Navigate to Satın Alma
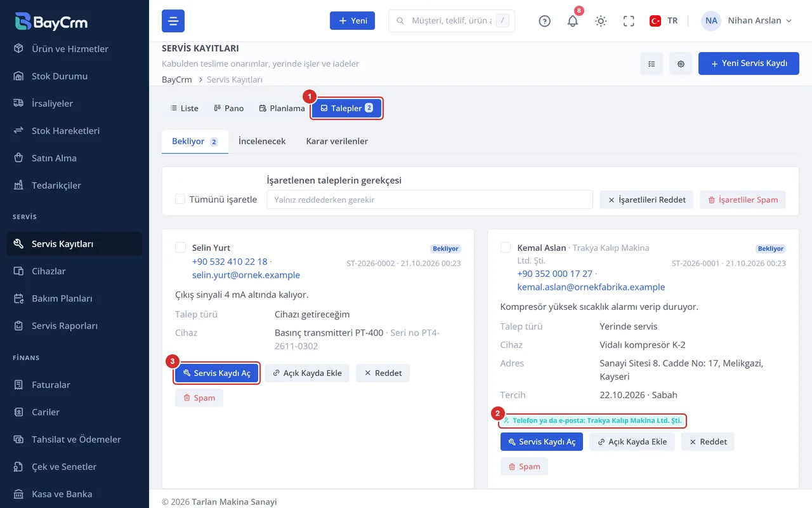812x508 pixels. click(x=74, y=158)
